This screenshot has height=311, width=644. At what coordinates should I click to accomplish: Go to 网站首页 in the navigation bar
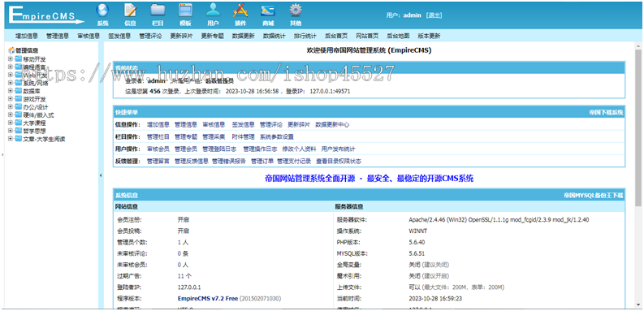pyautogui.click(x=367, y=36)
